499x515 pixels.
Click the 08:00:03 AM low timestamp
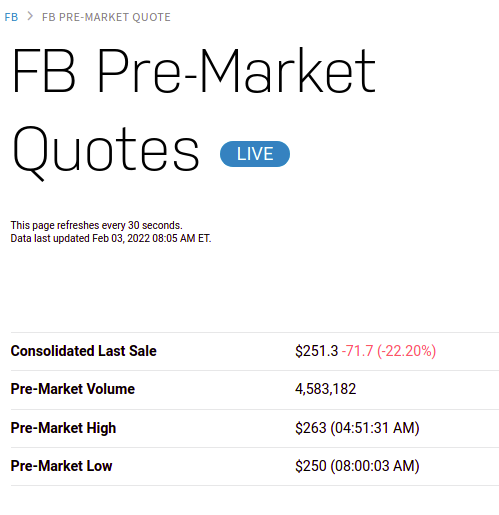coord(375,466)
